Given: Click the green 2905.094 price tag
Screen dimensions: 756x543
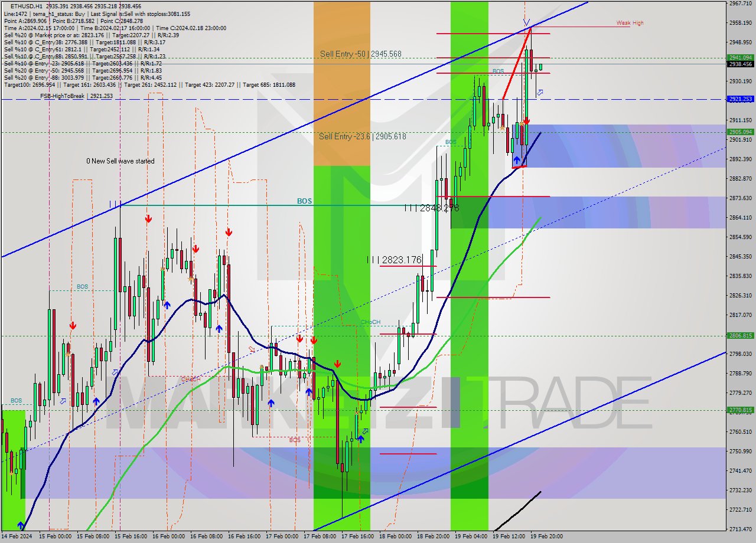Looking at the screenshot, I should point(740,132).
